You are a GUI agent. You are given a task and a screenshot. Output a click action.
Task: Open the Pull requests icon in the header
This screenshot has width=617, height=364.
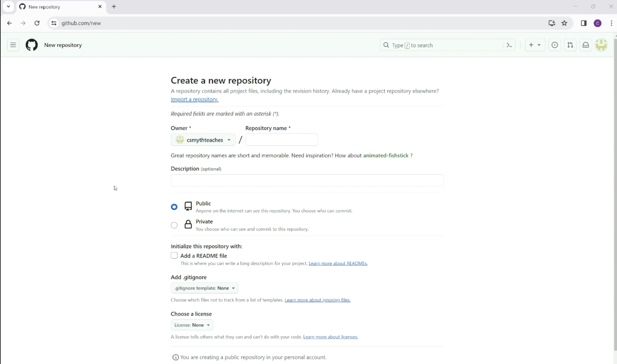click(570, 45)
